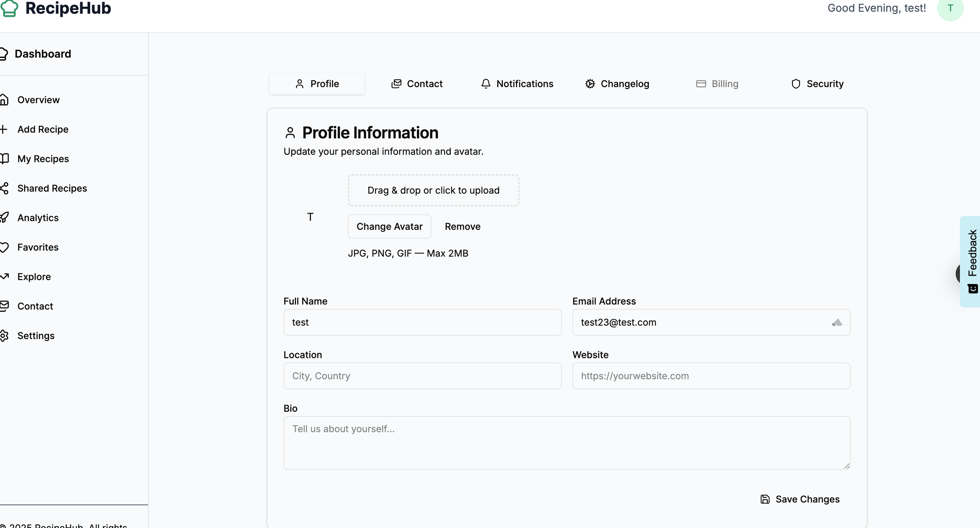Click the Shared Recipes share icon
Viewport: 980px width, 528px height.
(4, 188)
